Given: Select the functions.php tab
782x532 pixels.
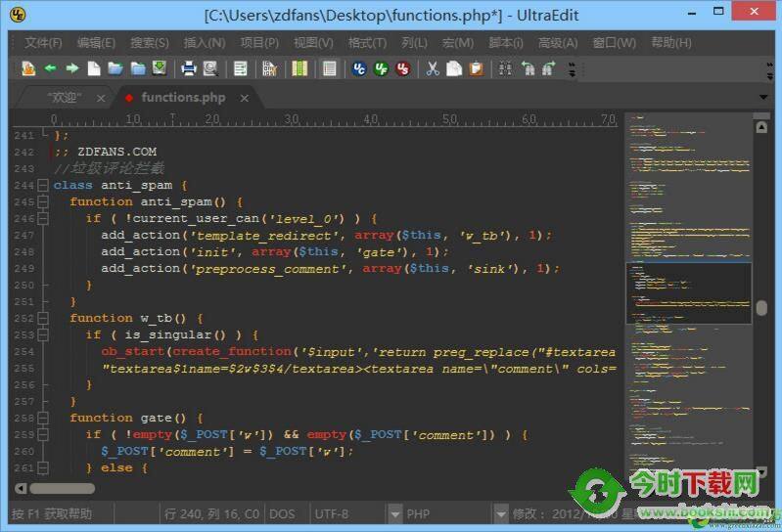Looking at the screenshot, I should [183, 98].
